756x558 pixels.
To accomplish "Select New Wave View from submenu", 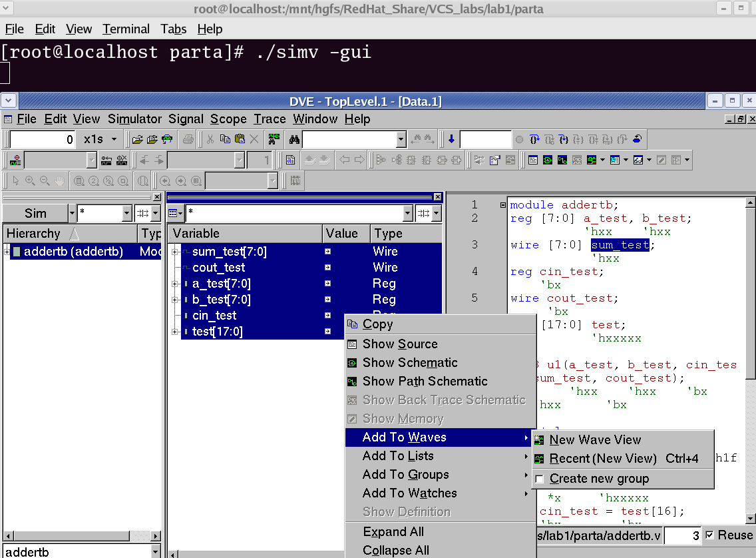I will tap(595, 440).
